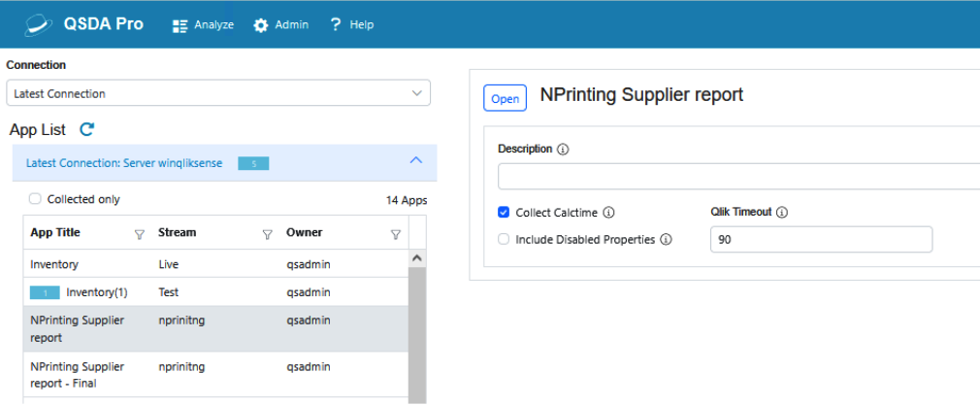The height and width of the screenshot is (406, 980).
Task: Click the app list vertical scrollbar thumb
Action: [x=417, y=335]
